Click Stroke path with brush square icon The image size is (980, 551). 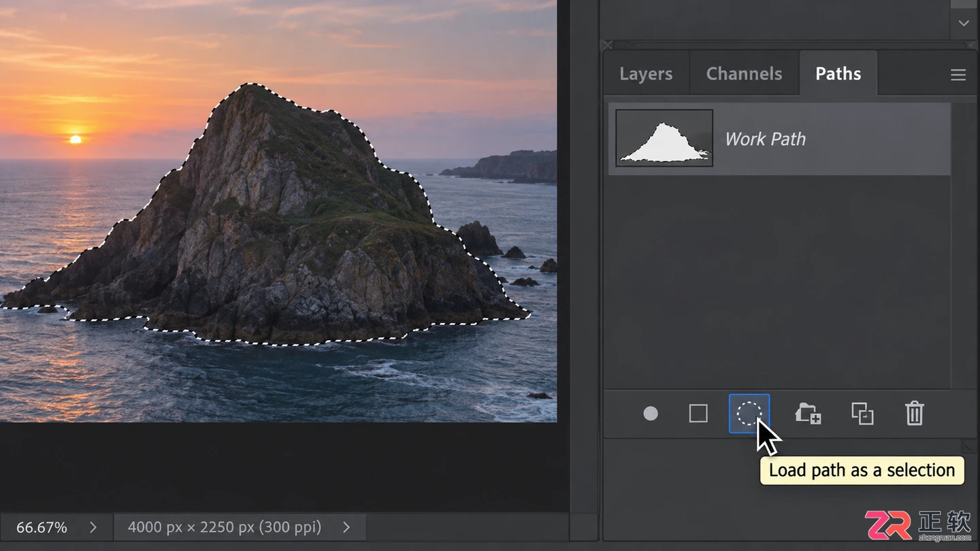[x=698, y=414]
